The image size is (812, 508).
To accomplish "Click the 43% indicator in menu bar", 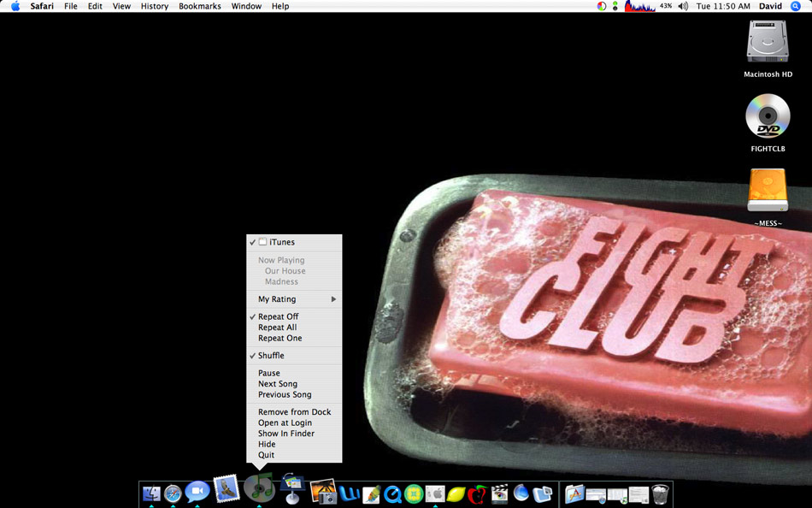I will pos(666,6).
